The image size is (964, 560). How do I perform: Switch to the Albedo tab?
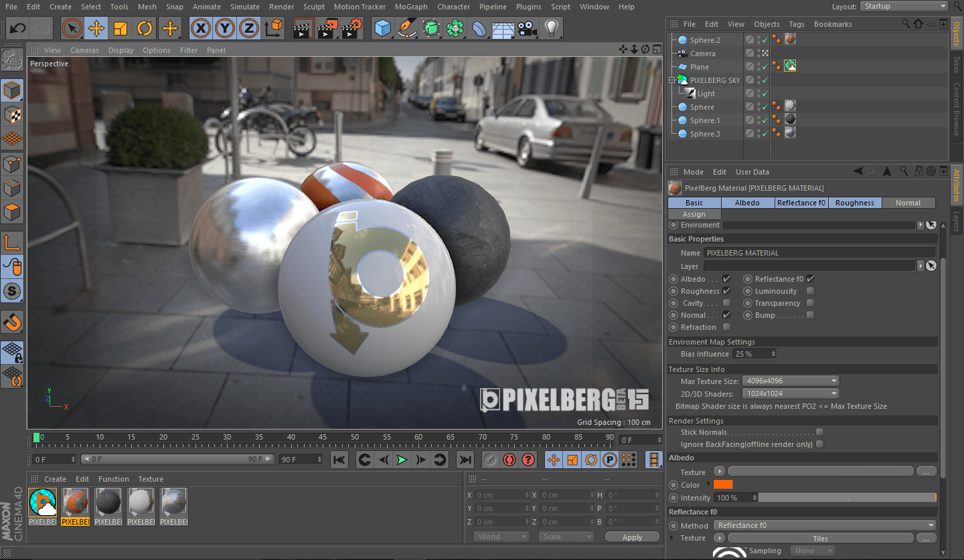pos(747,203)
